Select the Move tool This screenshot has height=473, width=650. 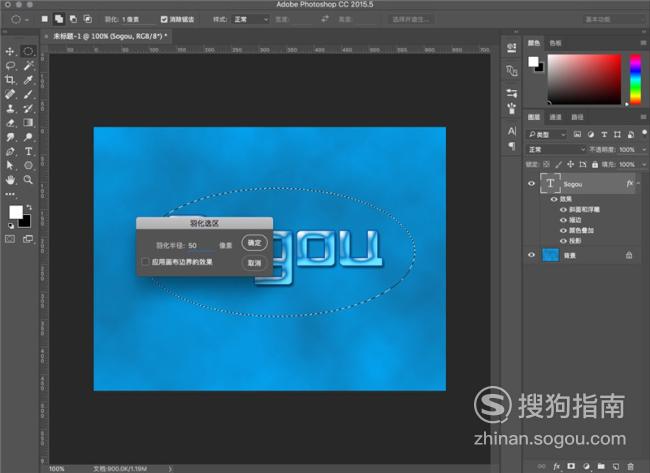tap(10, 51)
